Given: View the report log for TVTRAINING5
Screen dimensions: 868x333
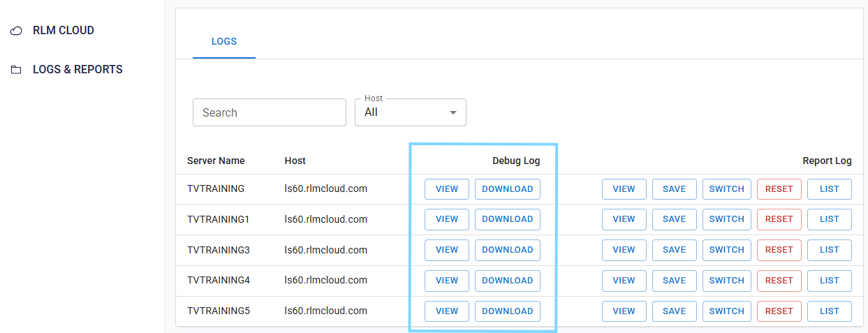Looking at the screenshot, I should 624,311.
